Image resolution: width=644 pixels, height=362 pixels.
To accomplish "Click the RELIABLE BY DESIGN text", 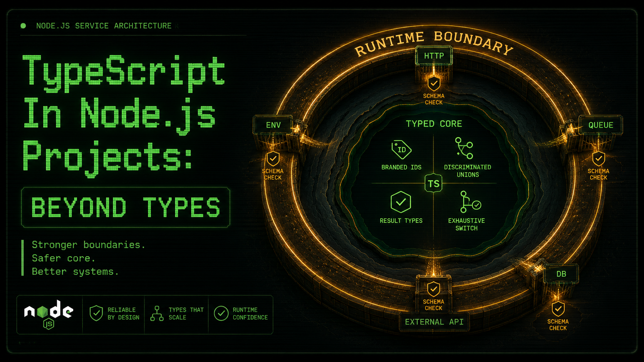I will (x=123, y=314).
